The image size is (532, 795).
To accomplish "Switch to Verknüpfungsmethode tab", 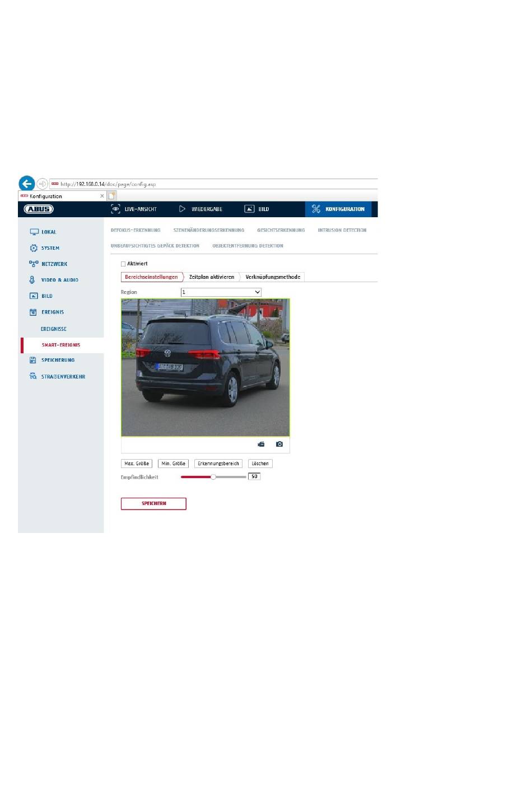I will point(273,277).
